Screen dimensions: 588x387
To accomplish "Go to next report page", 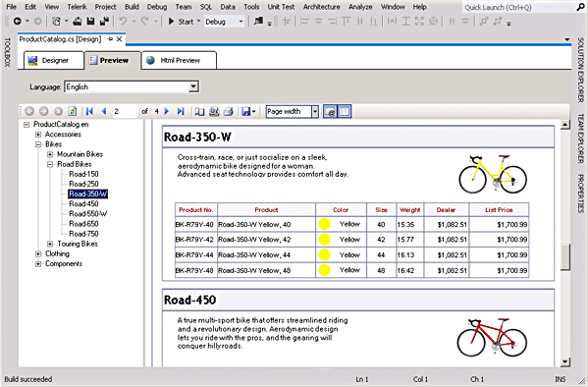I will point(167,111).
